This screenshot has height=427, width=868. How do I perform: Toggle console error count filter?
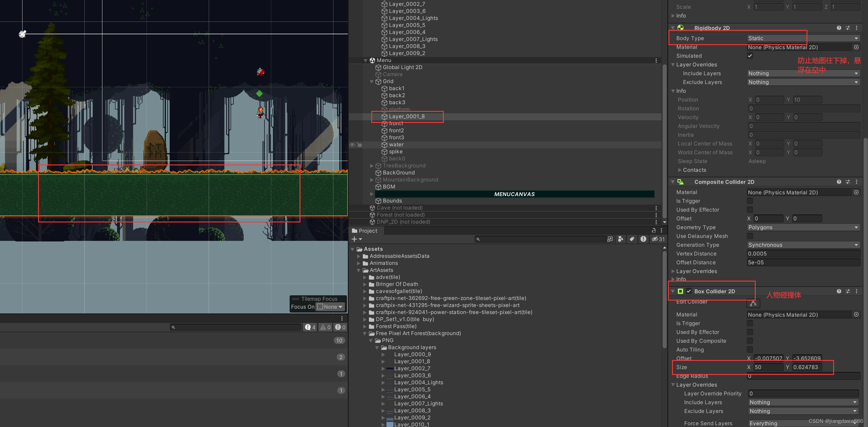pos(340,327)
